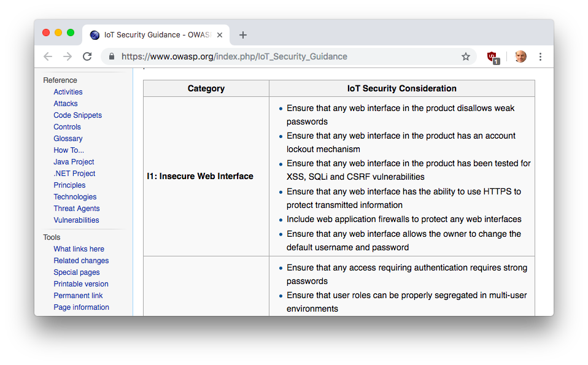The width and height of the screenshot is (588, 365).
Task: Open the Chrome three-dot menu
Action: 540,56
